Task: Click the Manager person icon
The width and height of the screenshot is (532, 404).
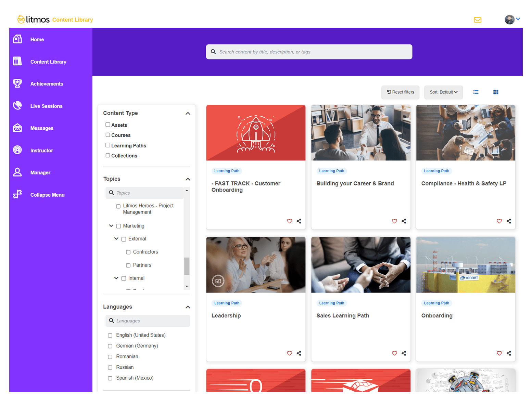Action: (x=17, y=172)
